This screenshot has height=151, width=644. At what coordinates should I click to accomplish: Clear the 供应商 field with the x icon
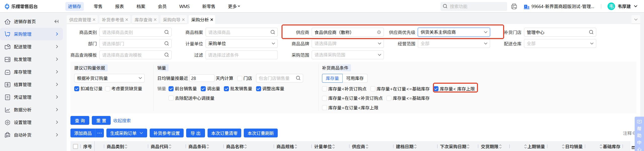(x=379, y=32)
